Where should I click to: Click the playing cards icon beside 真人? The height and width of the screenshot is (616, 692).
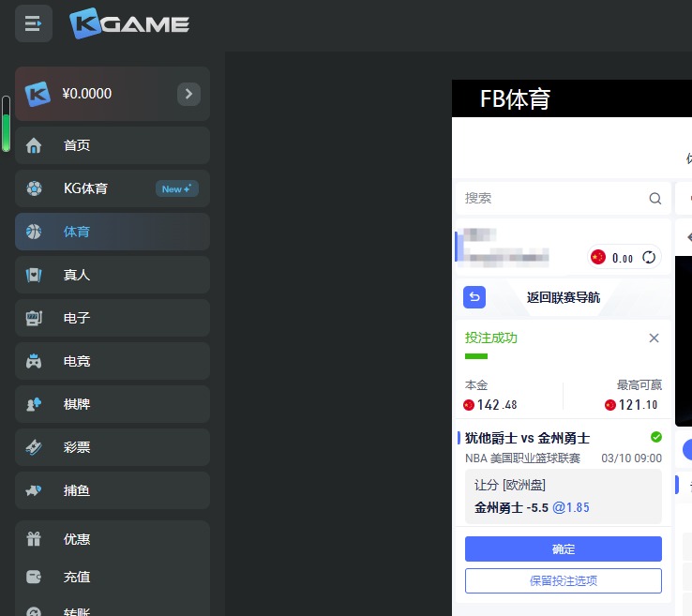click(x=34, y=275)
